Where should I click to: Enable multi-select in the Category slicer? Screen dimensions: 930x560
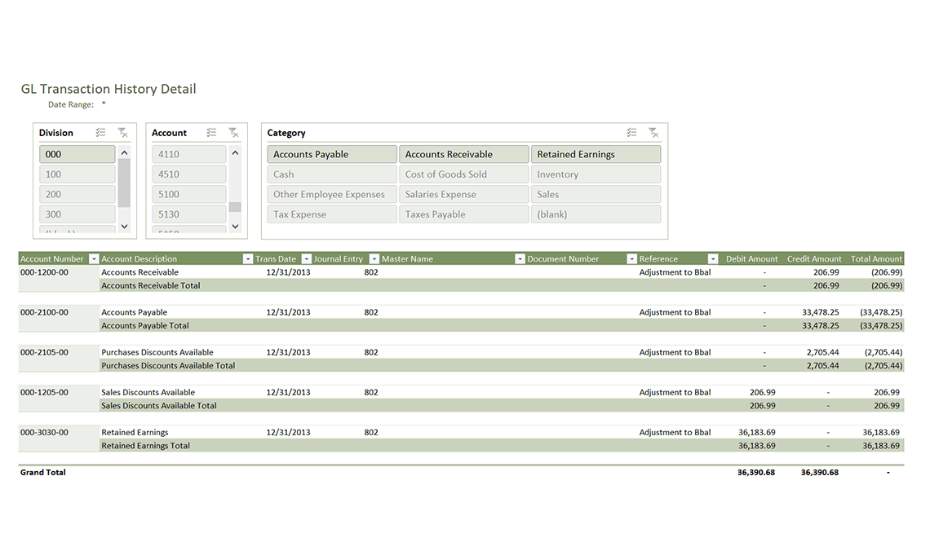tap(631, 132)
